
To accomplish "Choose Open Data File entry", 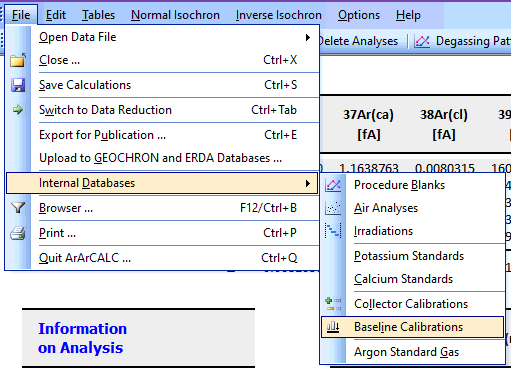I will click(x=162, y=37).
